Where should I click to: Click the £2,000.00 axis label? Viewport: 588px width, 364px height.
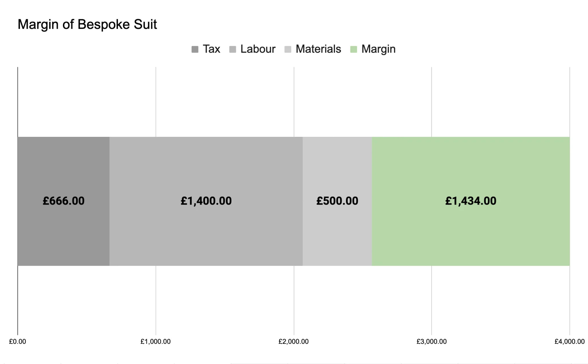click(x=293, y=341)
